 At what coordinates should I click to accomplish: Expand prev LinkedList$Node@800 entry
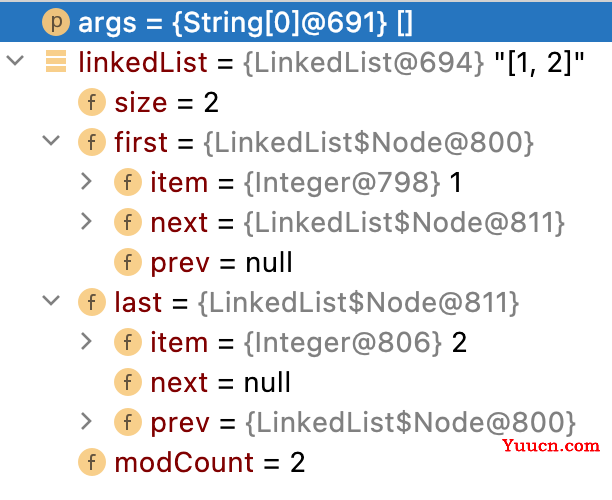(x=86, y=422)
